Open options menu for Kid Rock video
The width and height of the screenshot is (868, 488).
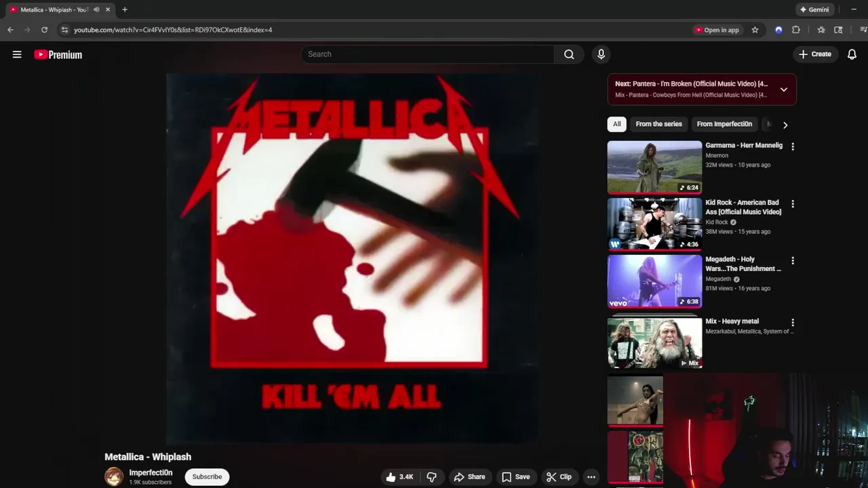(x=792, y=203)
